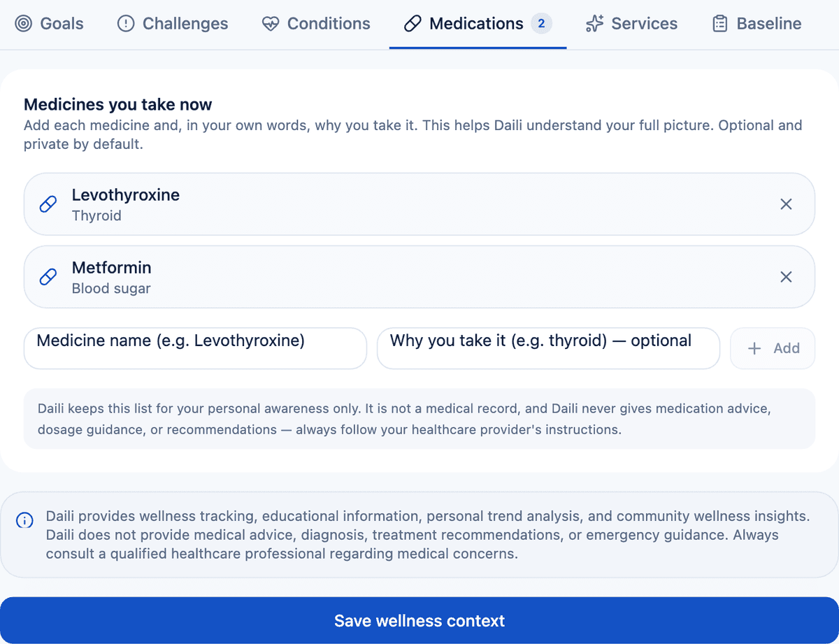
Task: Click the Add medicine button
Action: point(773,348)
